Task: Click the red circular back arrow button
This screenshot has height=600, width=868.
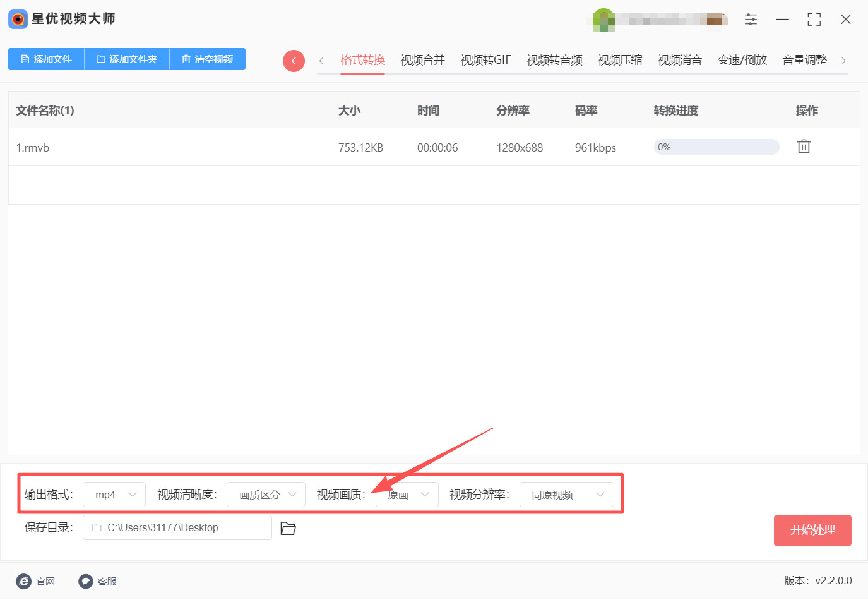Action: pos(294,61)
